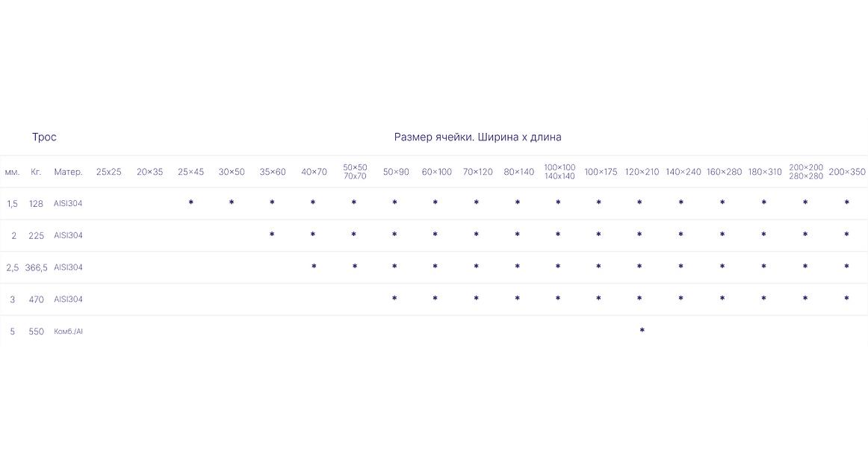Click the "Кг." column header
Viewport: 868px width, 466px height.
(36, 172)
